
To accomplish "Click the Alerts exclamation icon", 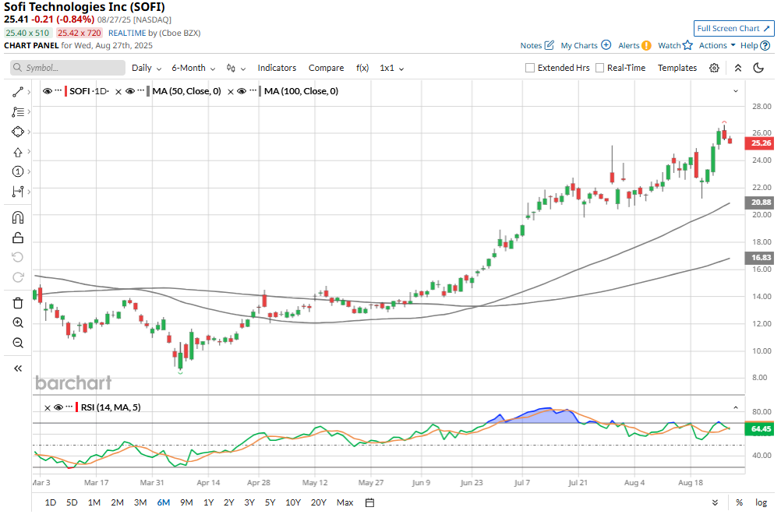I will pos(646,45).
